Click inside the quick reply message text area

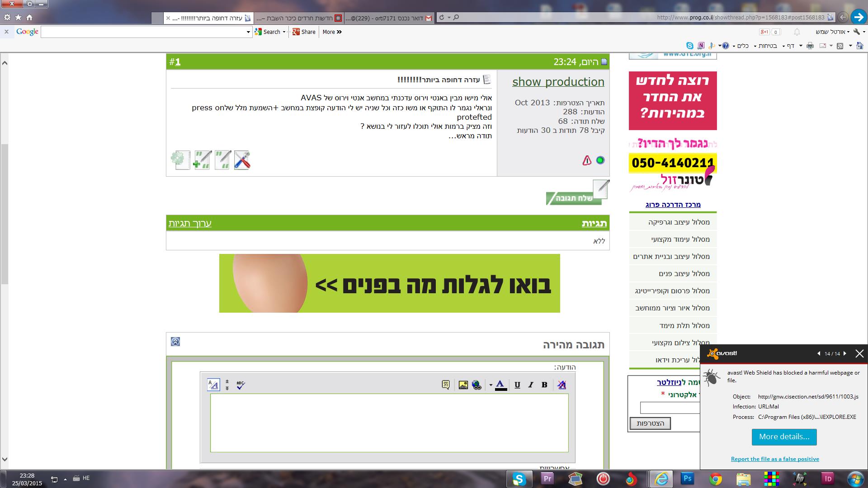point(389,422)
